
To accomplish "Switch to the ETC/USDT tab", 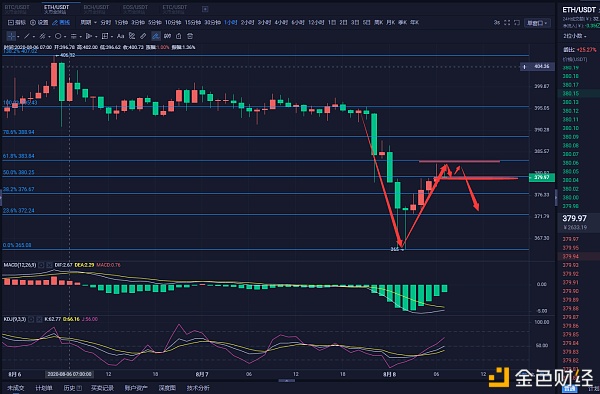I will 175,9.
